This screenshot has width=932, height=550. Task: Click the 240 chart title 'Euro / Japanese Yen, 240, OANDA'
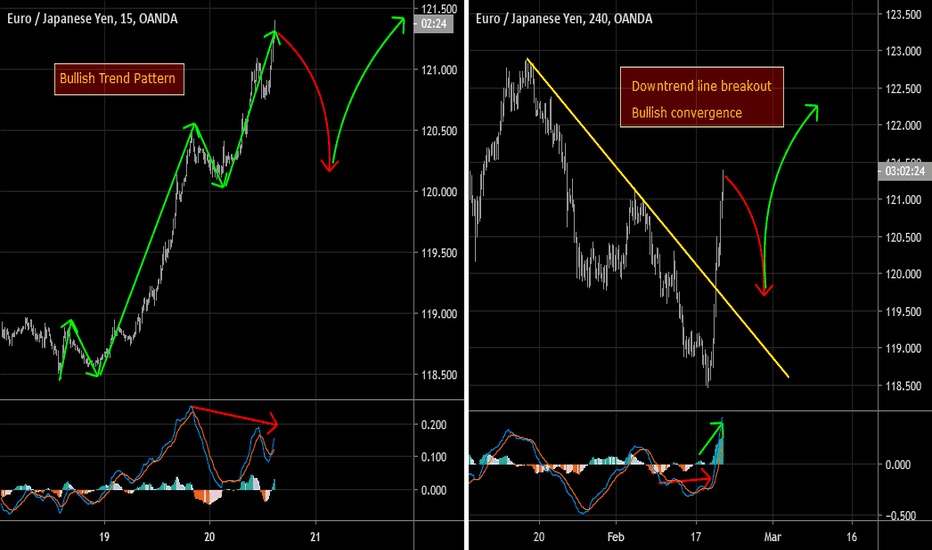click(564, 19)
